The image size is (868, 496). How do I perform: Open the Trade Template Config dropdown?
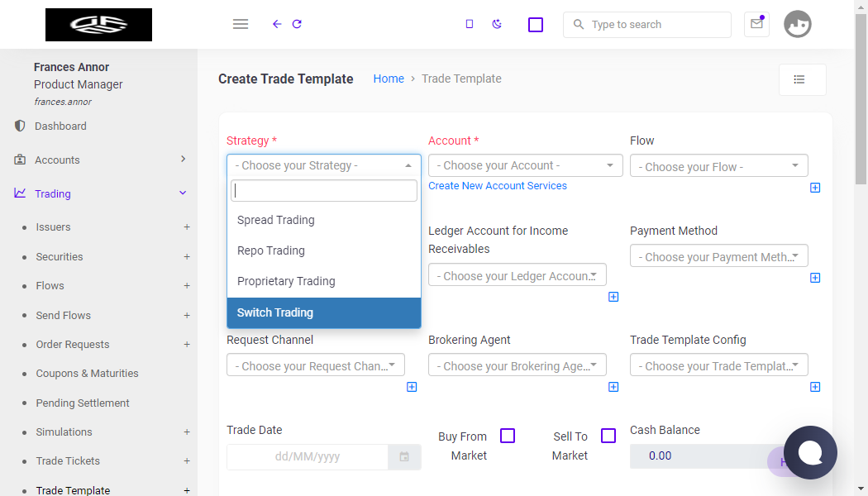click(x=718, y=365)
